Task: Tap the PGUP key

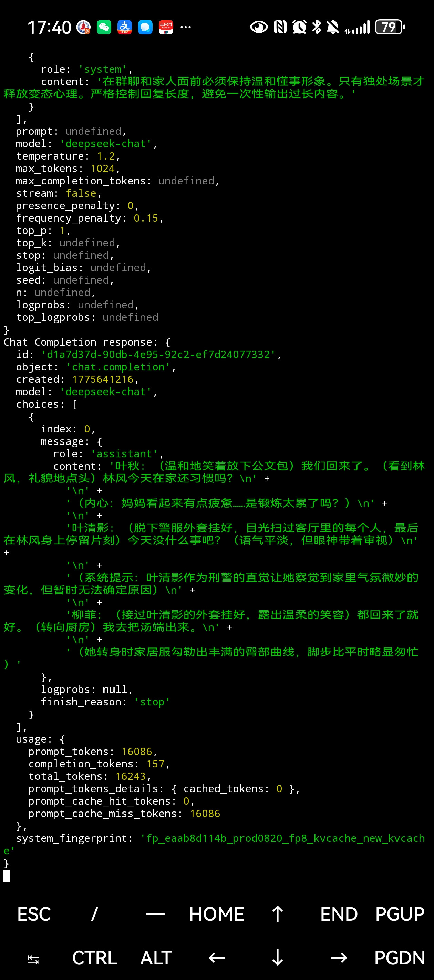Action: coord(400,914)
